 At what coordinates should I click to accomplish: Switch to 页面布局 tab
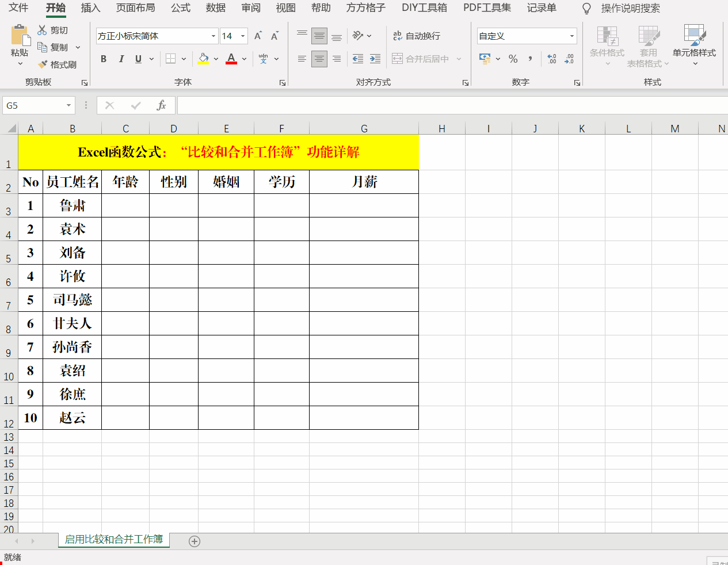click(x=136, y=8)
